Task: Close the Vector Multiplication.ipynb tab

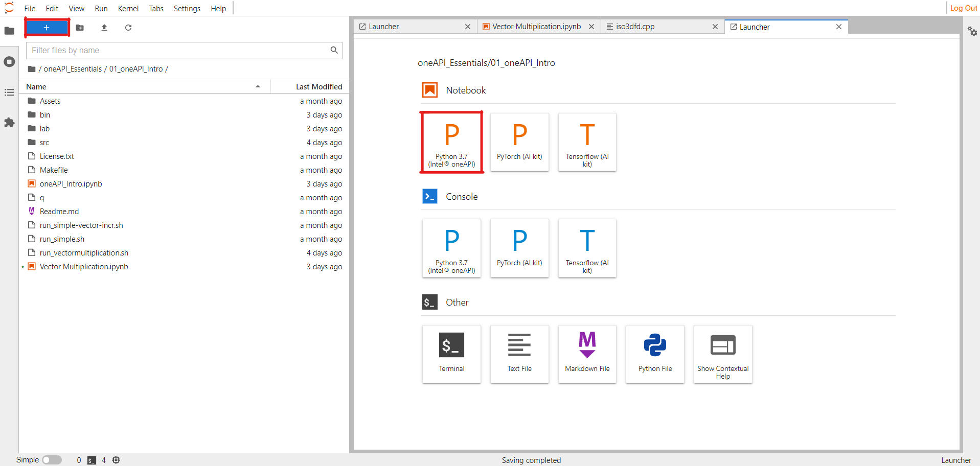Action: click(x=591, y=27)
